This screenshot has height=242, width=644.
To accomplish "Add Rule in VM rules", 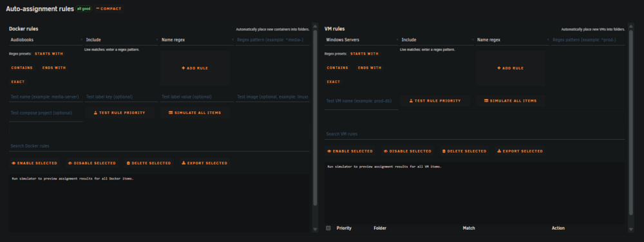I will [x=510, y=68].
